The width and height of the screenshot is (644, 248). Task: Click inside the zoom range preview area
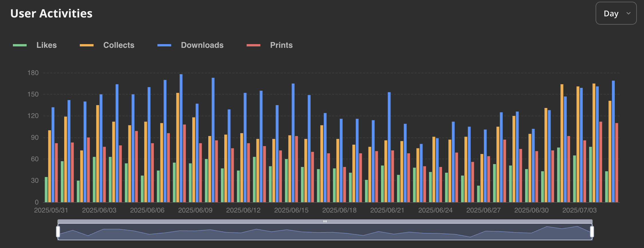(x=325, y=232)
